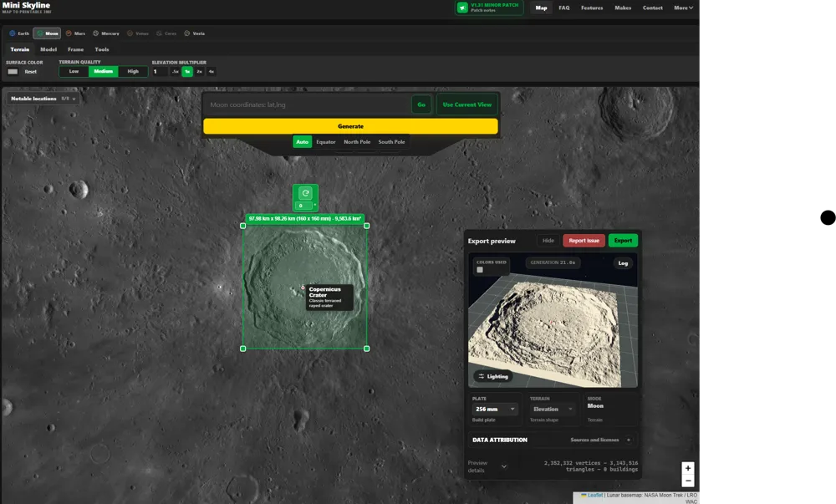Image resolution: width=836 pixels, height=504 pixels.
Task: Click the yellow Generate button
Action: coord(350,126)
